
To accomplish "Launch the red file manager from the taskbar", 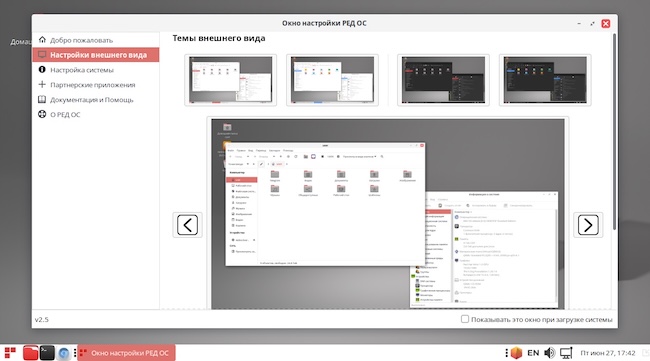I will [x=30, y=353].
